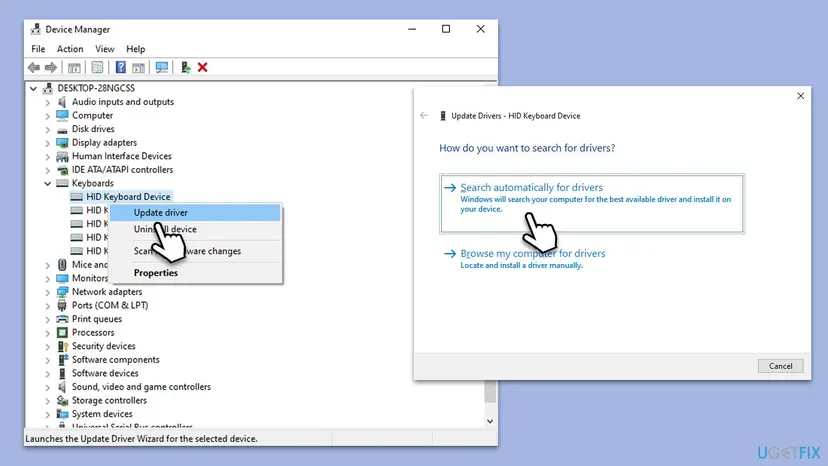Click the Processors chip icon
Viewport: 828px width, 466px height.
tap(62, 333)
